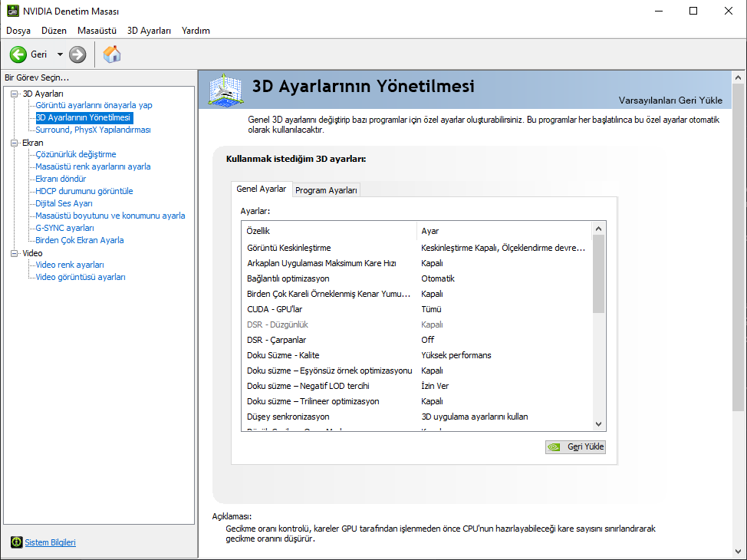Open Video renk ayarları page

pyautogui.click(x=70, y=265)
